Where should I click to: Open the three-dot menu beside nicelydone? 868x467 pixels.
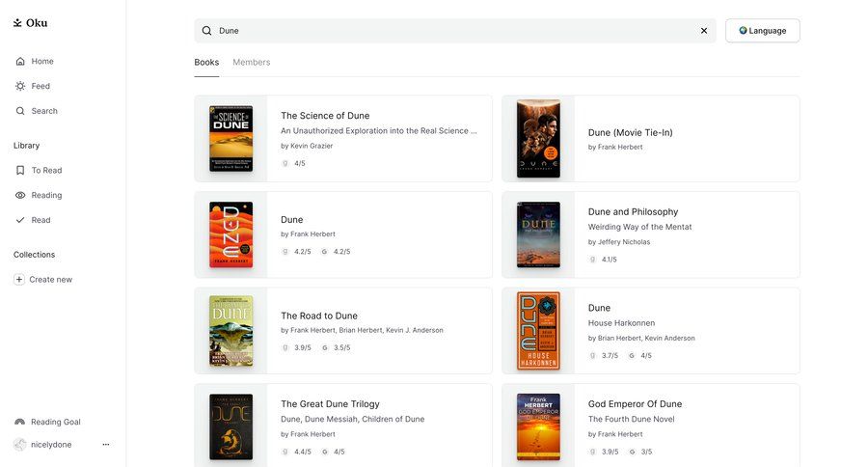pyautogui.click(x=106, y=445)
